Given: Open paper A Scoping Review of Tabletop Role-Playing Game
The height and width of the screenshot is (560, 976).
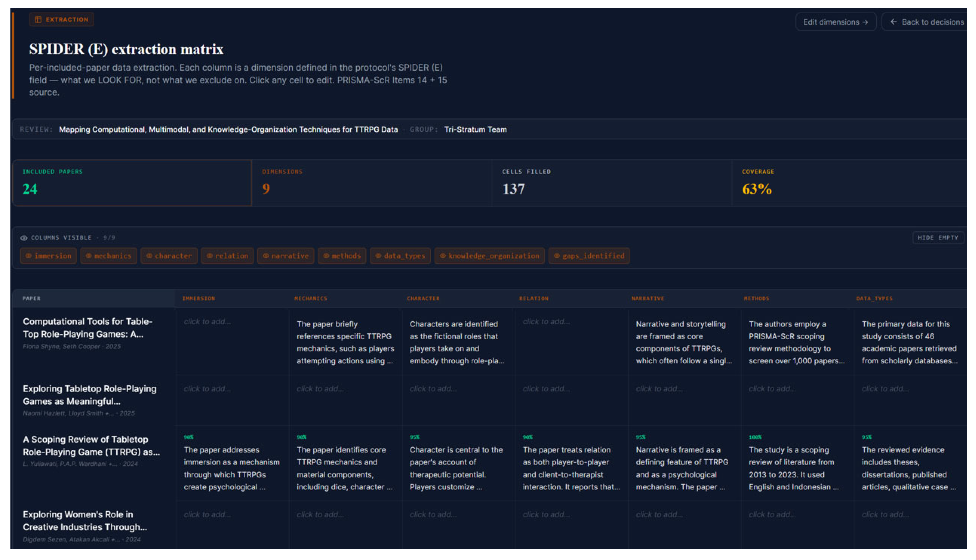Looking at the screenshot, I should (91, 445).
